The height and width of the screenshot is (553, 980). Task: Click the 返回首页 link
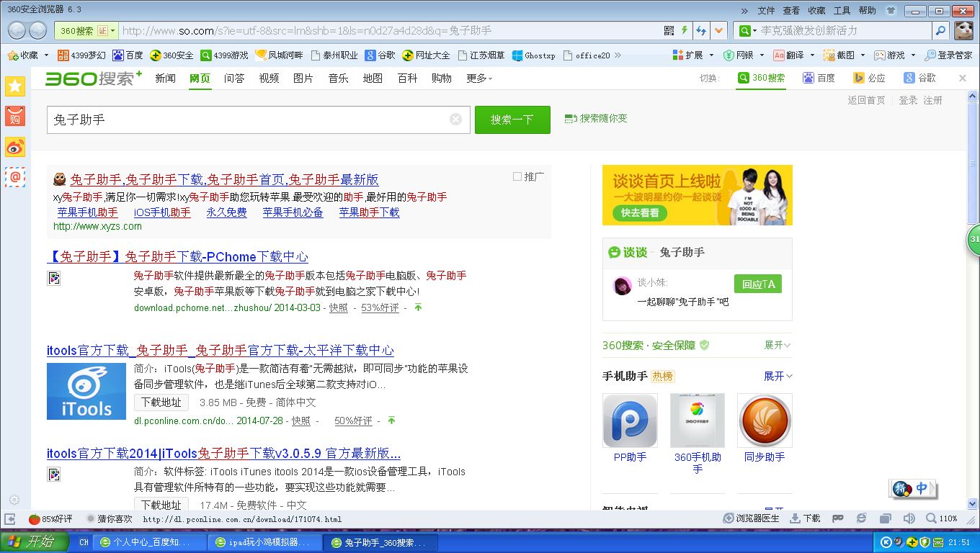pos(866,100)
